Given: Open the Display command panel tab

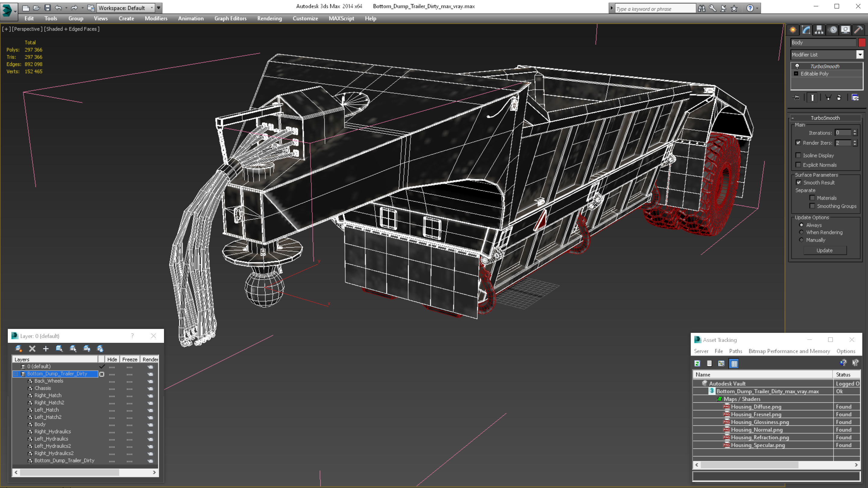Looking at the screenshot, I should click(x=845, y=30).
